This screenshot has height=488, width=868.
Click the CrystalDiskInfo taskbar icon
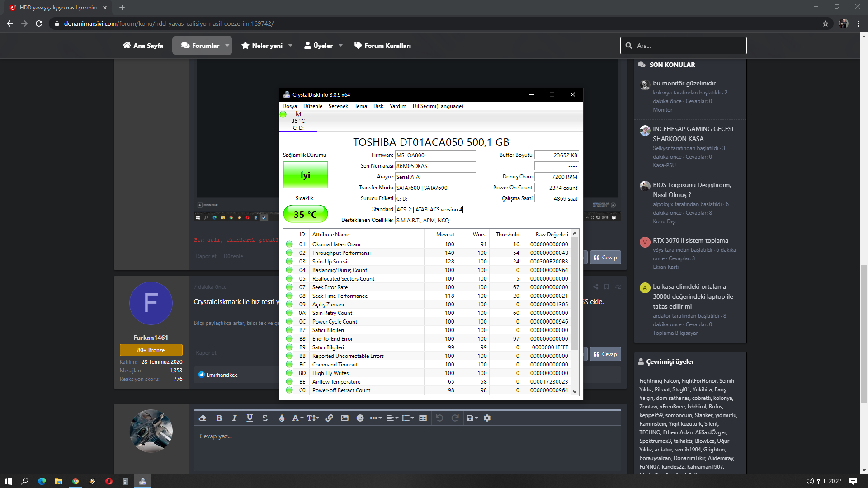point(142,481)
